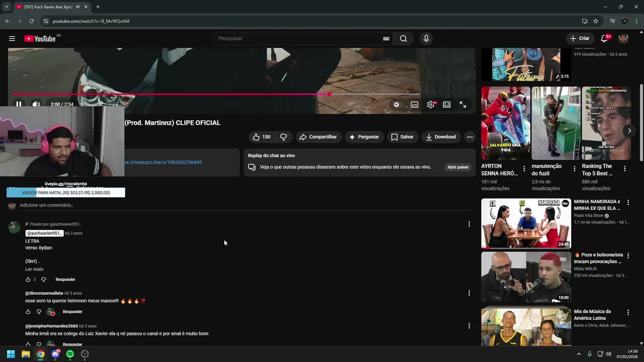Screen dimensions: 644x362
Task: Open File Explorer from the taskbar
Action: click(26, 354)
